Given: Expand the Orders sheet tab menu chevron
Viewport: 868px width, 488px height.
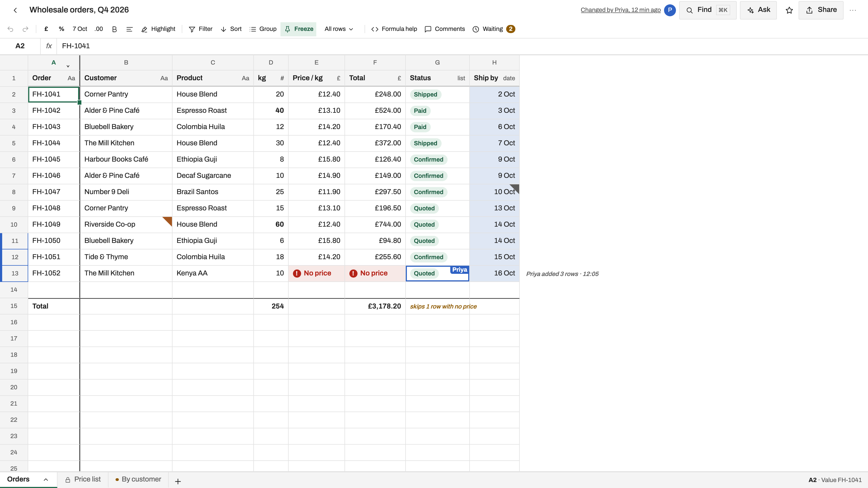Looking at the screenshot, I should [x=46, y=480].
